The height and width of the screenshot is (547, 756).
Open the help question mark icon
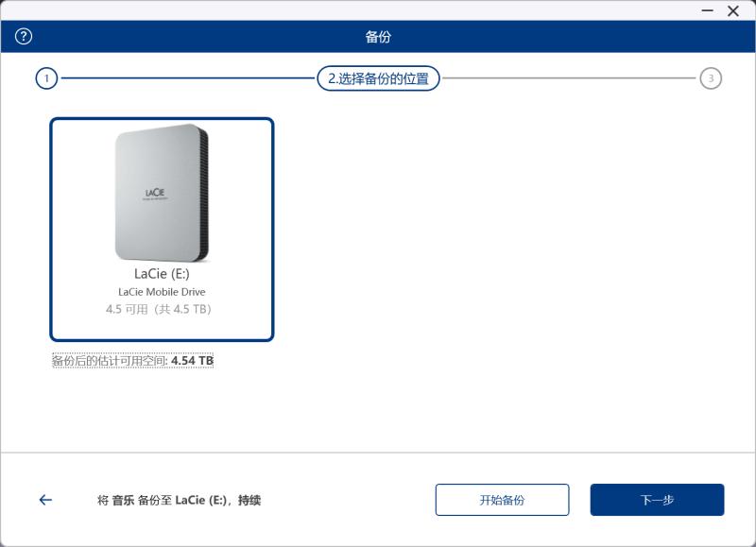click(25, 37)
